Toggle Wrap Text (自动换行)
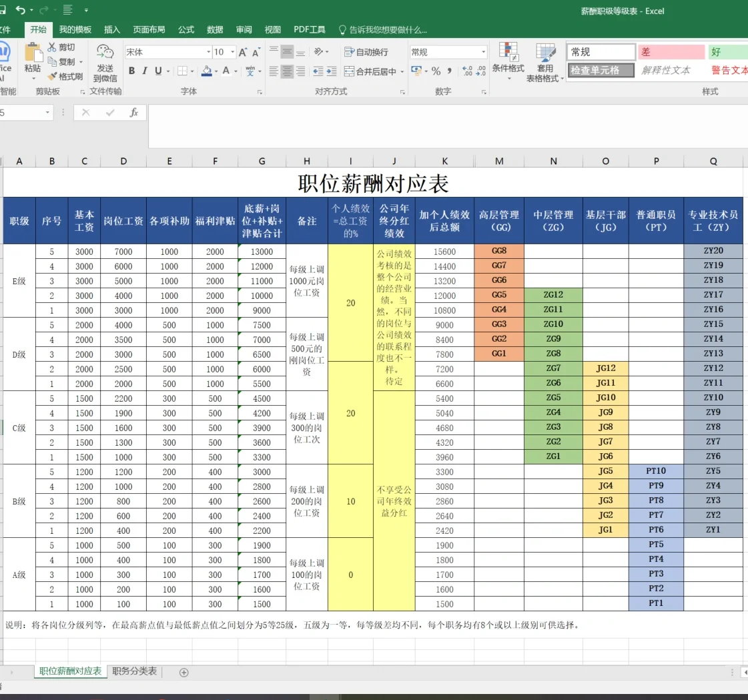Image resolution: width=748 pixels, height=700 pixels. click(x=366, y=51)
